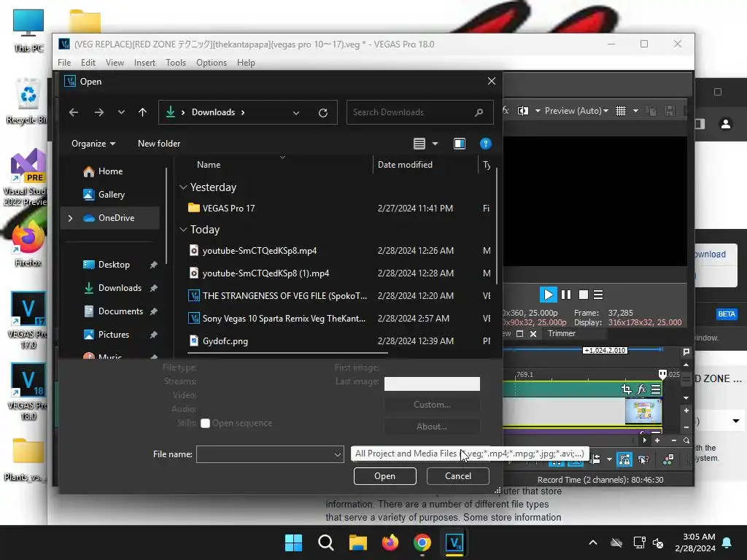Open the File menu in VEGAS
747x560 pixels.
(x=64, y=63)
